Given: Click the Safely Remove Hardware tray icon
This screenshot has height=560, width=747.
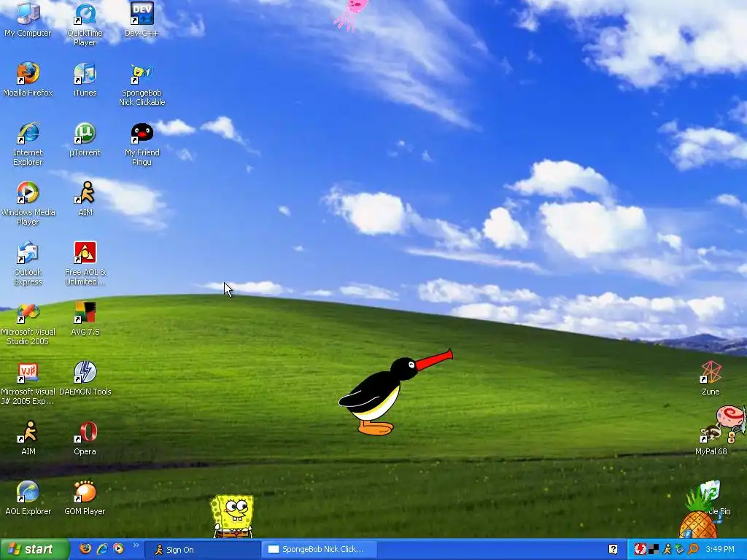Looking at the screenshot, I should [x=680, y=550].
